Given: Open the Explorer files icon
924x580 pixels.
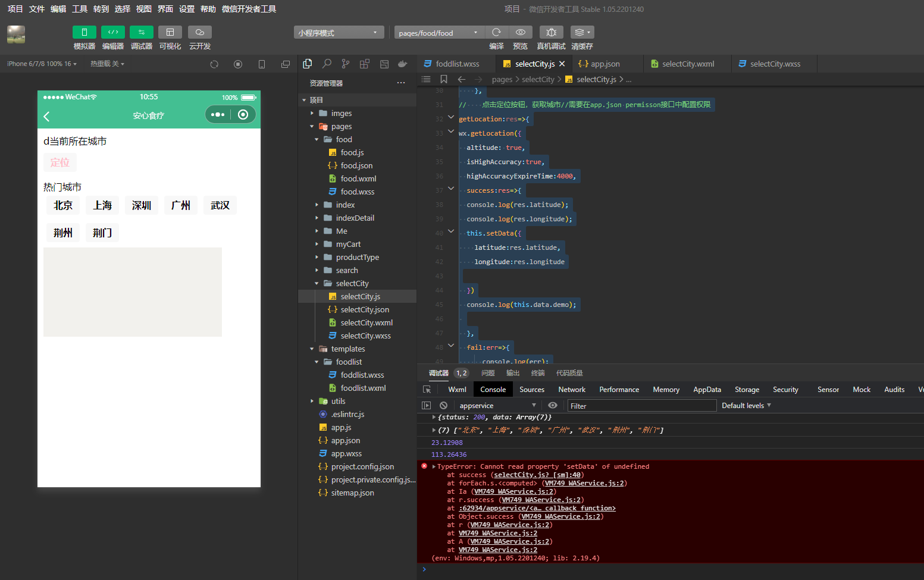Looking at the screenshot, I should coord(308,64).
